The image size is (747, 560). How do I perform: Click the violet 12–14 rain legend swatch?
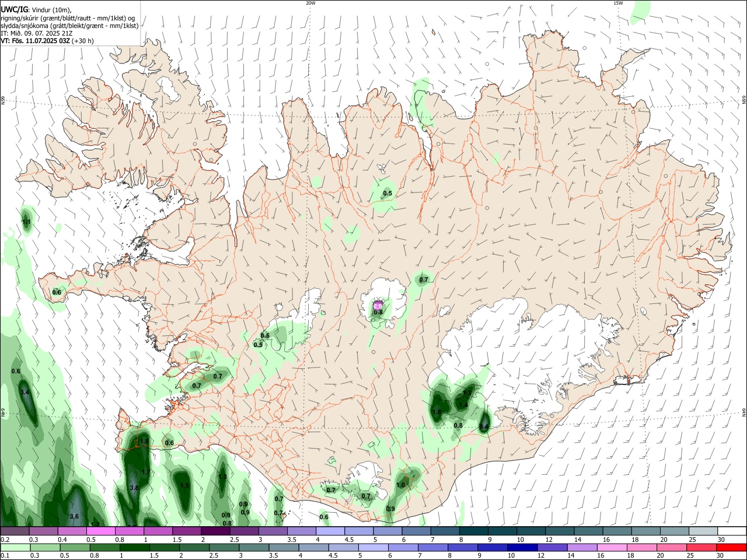point(552,548)
